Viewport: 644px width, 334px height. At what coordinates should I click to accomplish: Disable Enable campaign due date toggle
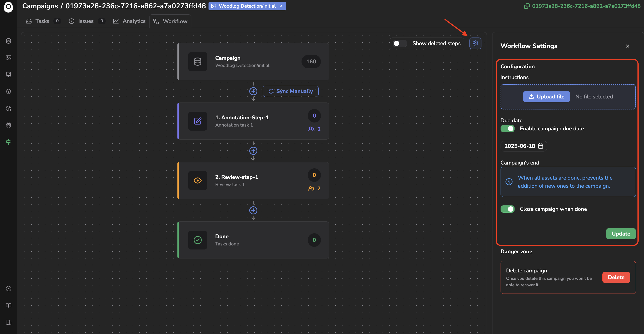tap(507, 129)
